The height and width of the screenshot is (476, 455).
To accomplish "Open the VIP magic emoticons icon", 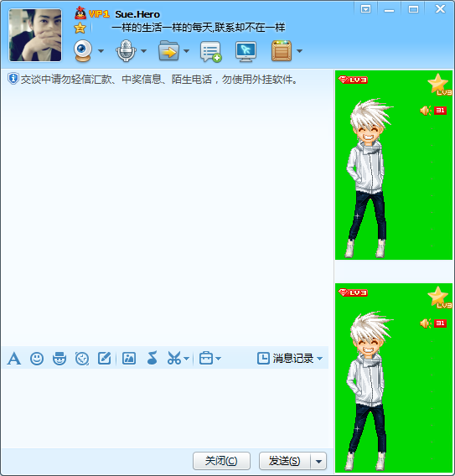I will pos(59,359).
